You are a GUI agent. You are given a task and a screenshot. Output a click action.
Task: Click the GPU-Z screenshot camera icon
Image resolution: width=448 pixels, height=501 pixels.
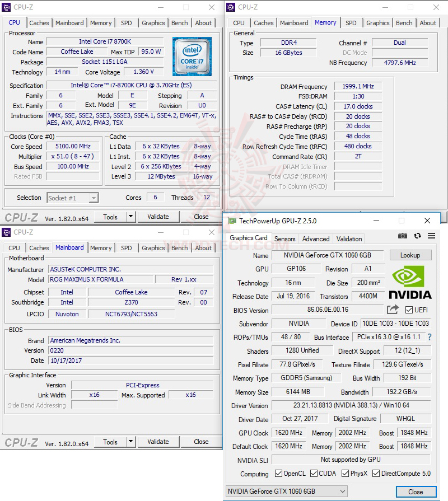pos(402,236)
